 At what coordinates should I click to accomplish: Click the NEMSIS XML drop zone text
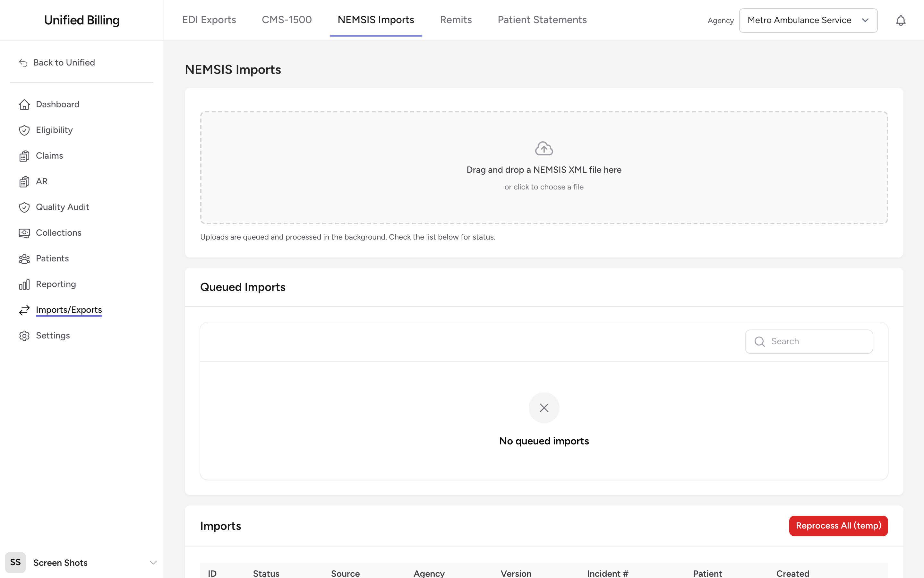(544, 170)
